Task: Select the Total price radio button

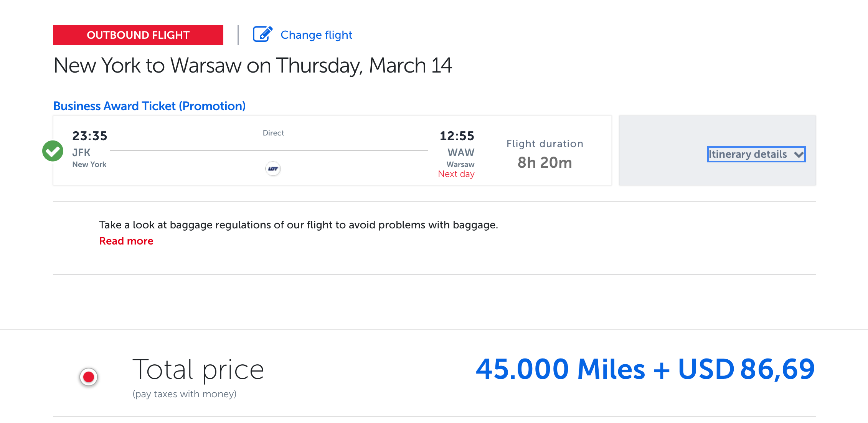Action: pos(89,377)
